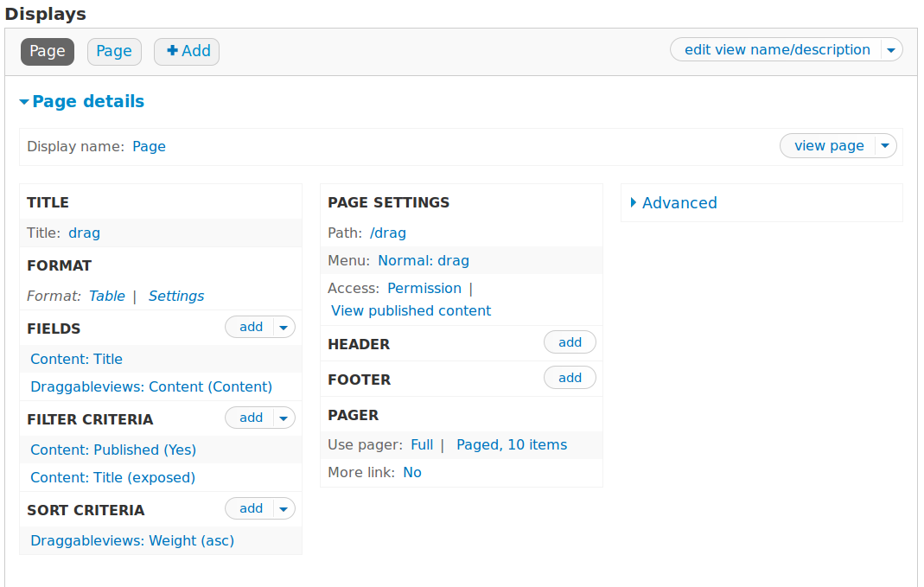
Task: Select the first Page display tab
Action: coord(48,51)
